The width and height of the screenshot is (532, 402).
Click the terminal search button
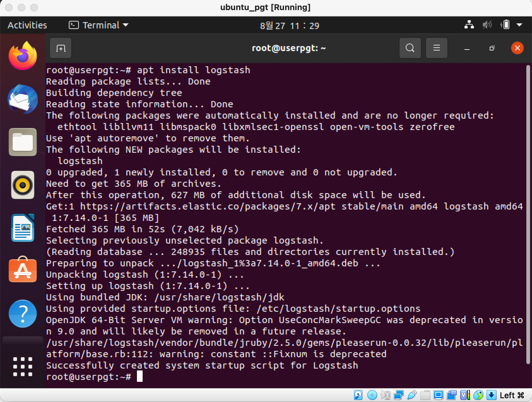[410, 48]
